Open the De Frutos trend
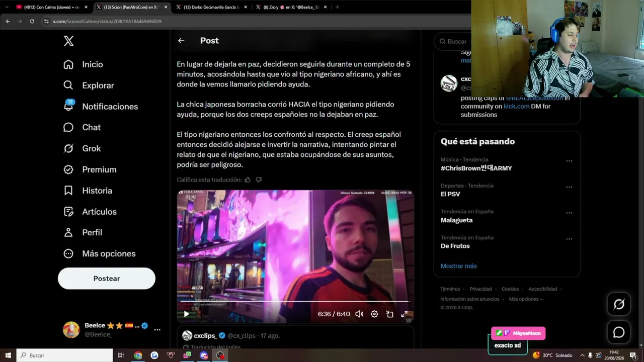Screen dimensions: 644x362 pyautogui.click(x=455, y=246)
